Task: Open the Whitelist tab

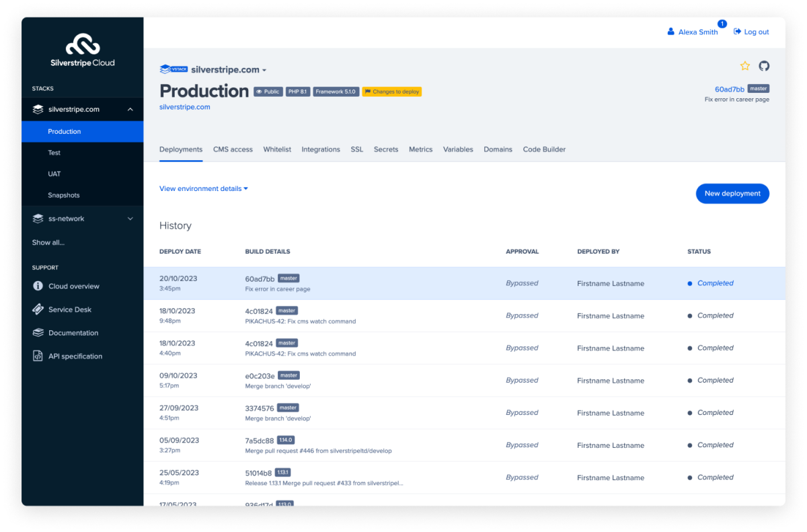Action: (x=277, y=149)
